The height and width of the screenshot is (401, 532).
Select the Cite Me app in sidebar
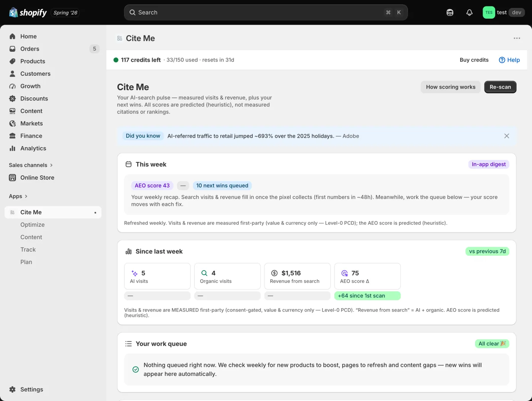coord(53,212)
